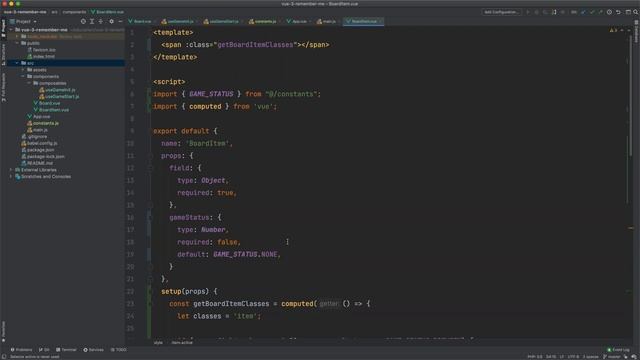Screen dimensions: 640x360
Task: Click the fold toggle beside gameStatus line 16
Action: click(x=150, y=218)
